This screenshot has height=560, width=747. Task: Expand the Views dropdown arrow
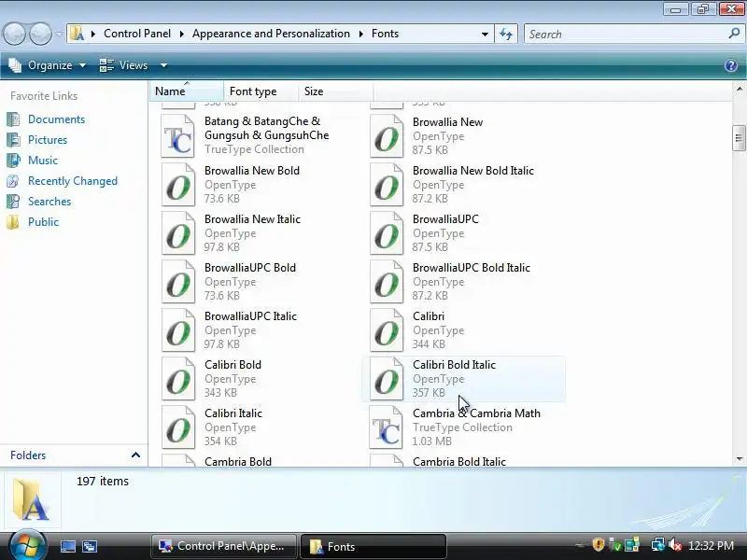[x=163, y=65]
